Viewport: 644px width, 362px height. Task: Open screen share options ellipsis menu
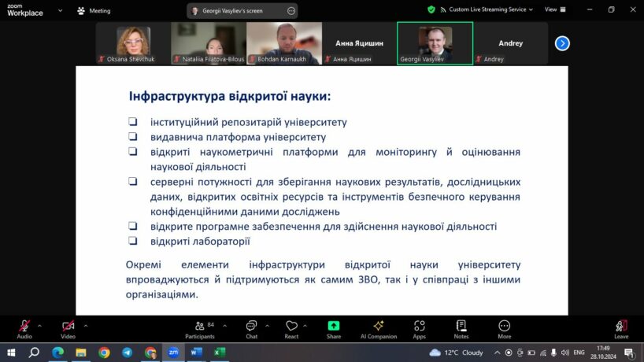coord(291,10)
